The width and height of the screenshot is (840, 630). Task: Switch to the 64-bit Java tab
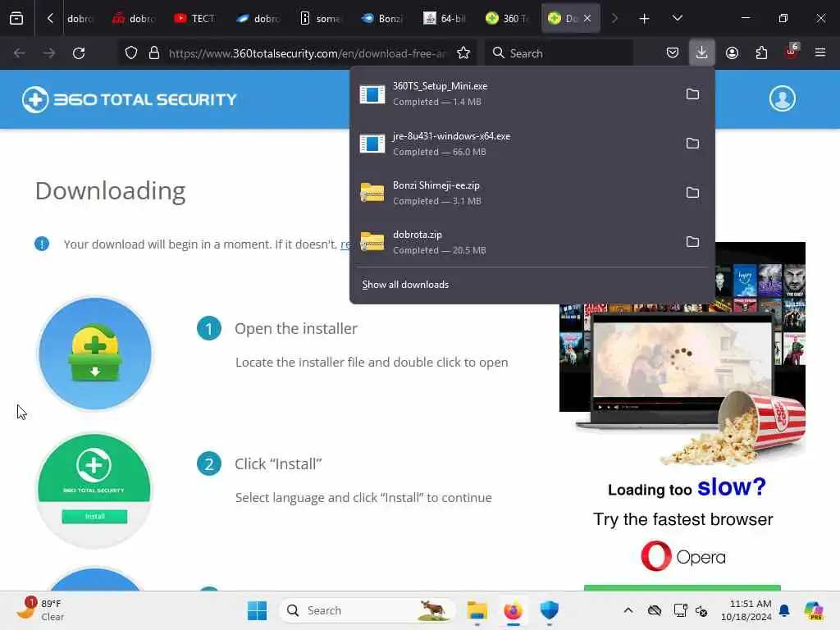tap(444, 18)
